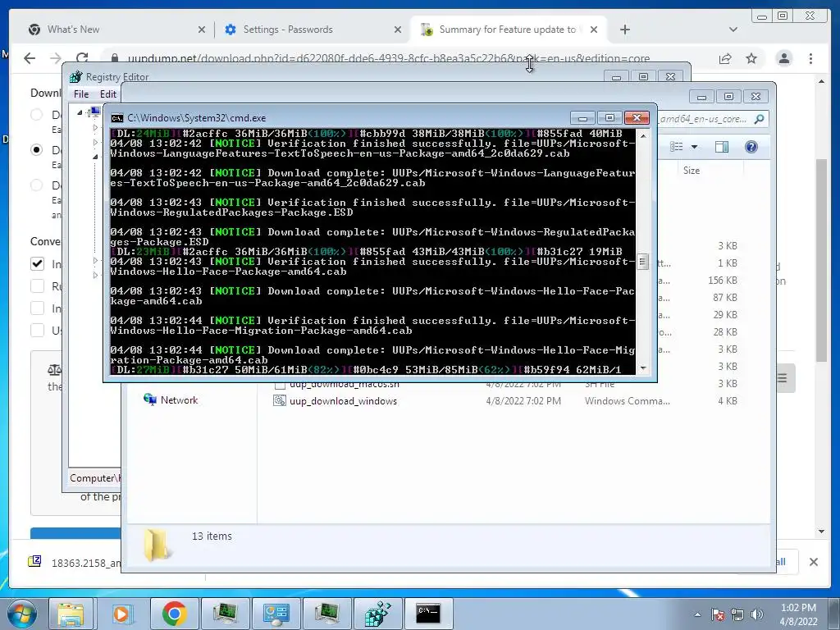The height and width of the screenshot is (630, 840).
Task: Enable the third conversion option checkbox
Action: coord(37,308)
